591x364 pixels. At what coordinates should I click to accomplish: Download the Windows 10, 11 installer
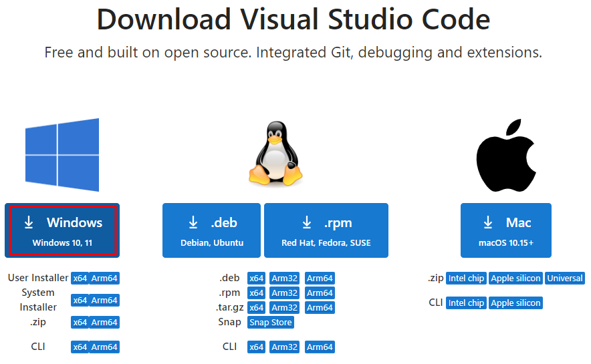[x=62, y=230]
